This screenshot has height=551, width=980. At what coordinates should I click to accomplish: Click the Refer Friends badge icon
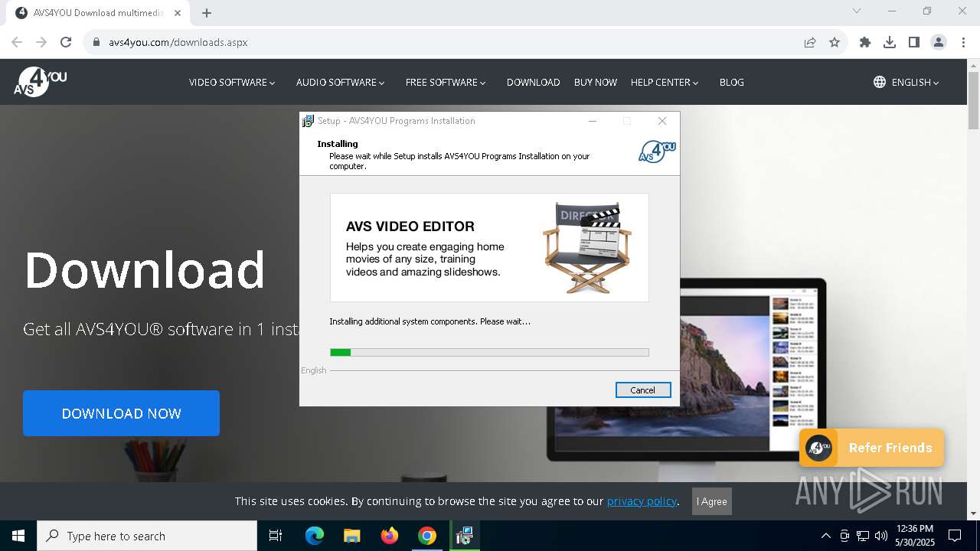pos(819,448)
